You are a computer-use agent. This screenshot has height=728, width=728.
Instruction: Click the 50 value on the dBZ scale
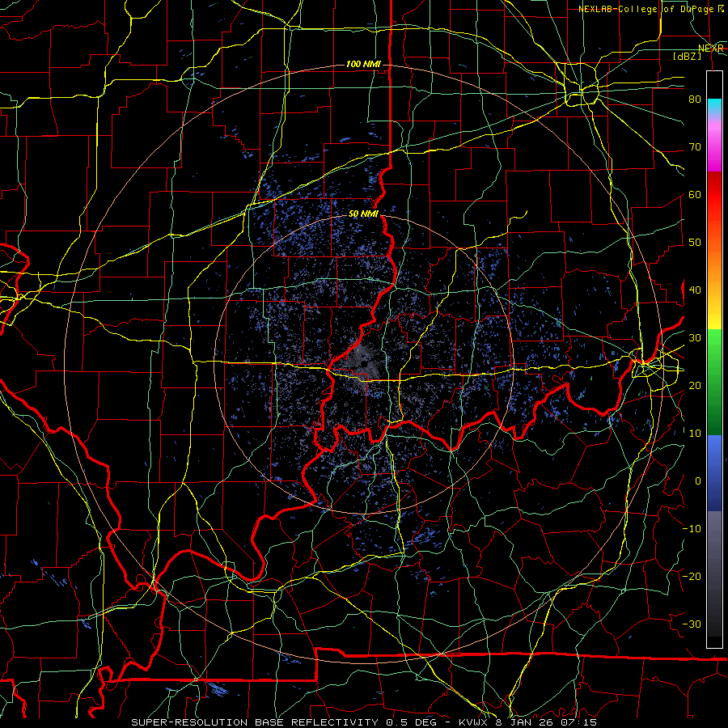[695, 243]
